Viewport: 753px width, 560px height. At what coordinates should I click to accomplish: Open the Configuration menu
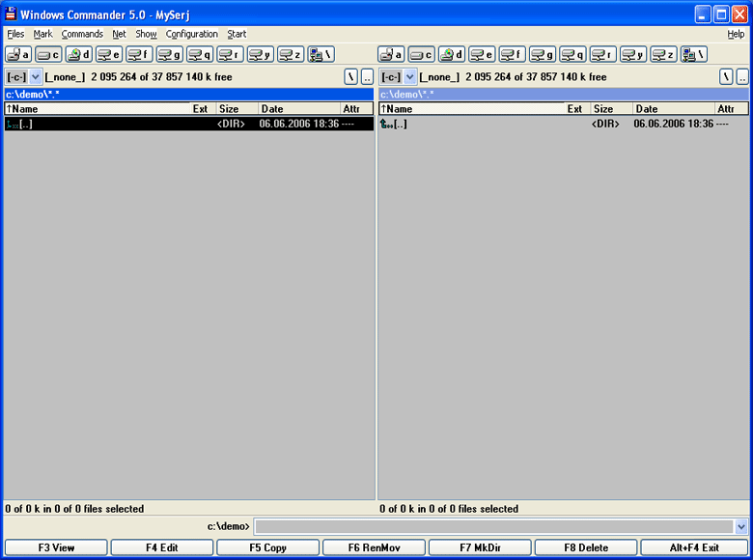(x=192, y=34)
